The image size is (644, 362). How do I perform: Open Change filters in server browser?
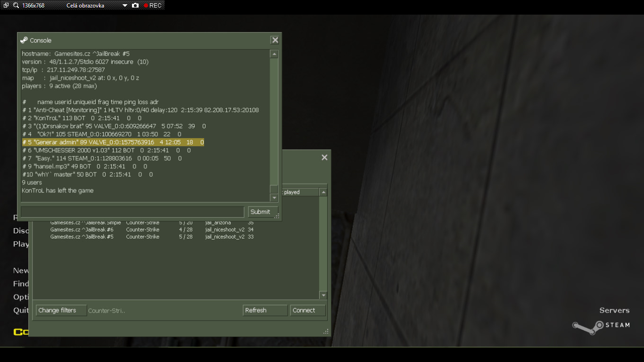(61, 310)
